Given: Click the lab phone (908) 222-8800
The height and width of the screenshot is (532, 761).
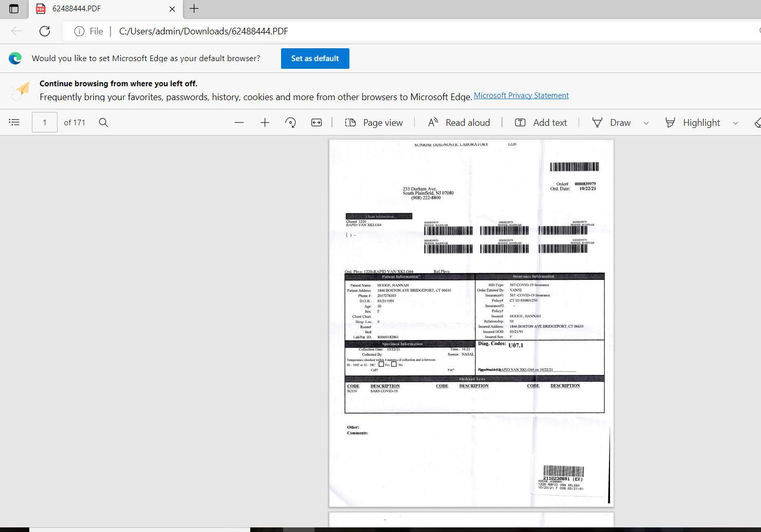Looking at the screenshot, I should coord(426,198).
